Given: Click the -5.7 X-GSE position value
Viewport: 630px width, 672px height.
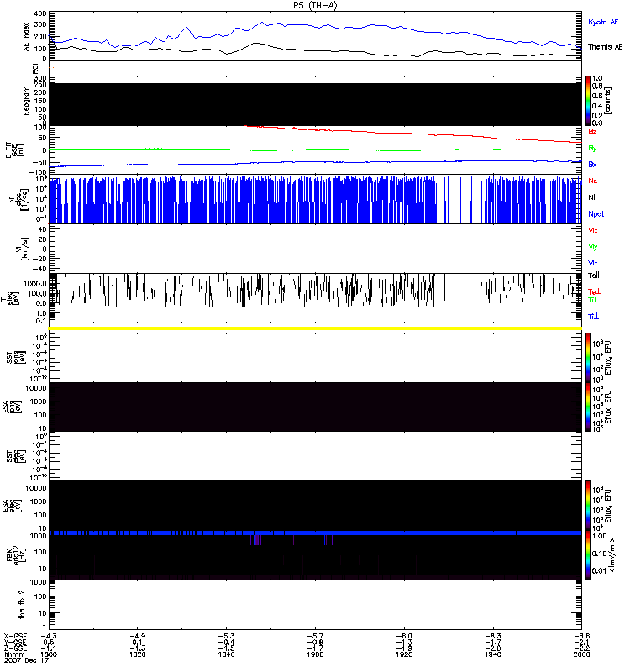Looking at the screenshot, I should click(315, 636).
